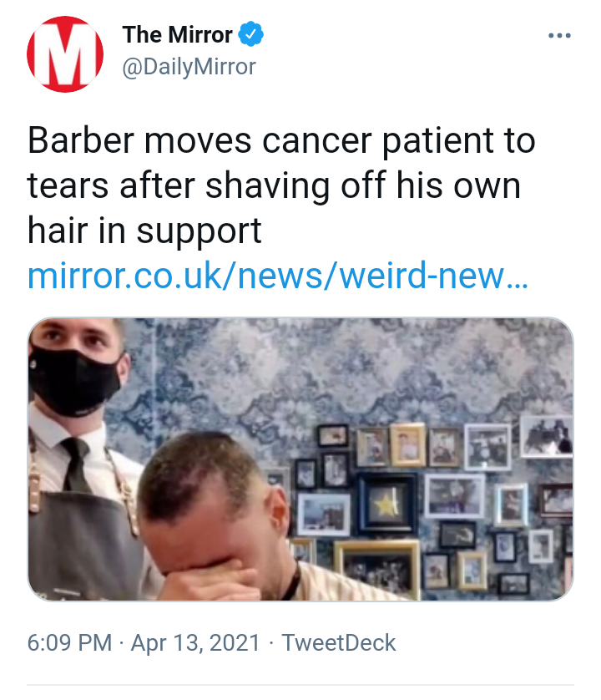The image size is (601, 700).
Task: Click the 6:09 PM timestamp
Action: [69, 643]
